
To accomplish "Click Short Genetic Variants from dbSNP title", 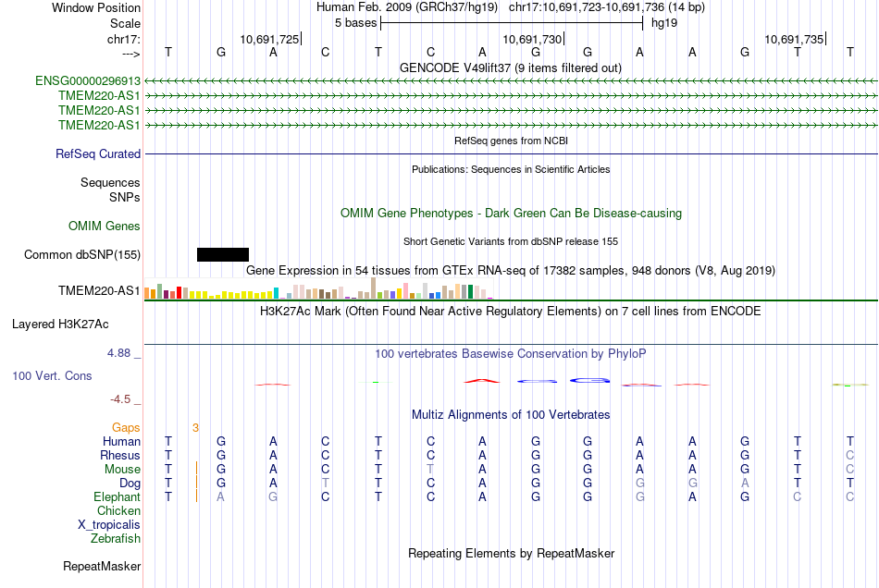I will point(510,241).
